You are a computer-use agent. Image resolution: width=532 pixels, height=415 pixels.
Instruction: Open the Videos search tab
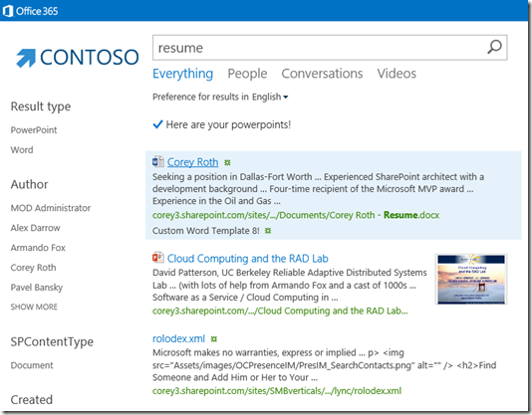[397, 74]
